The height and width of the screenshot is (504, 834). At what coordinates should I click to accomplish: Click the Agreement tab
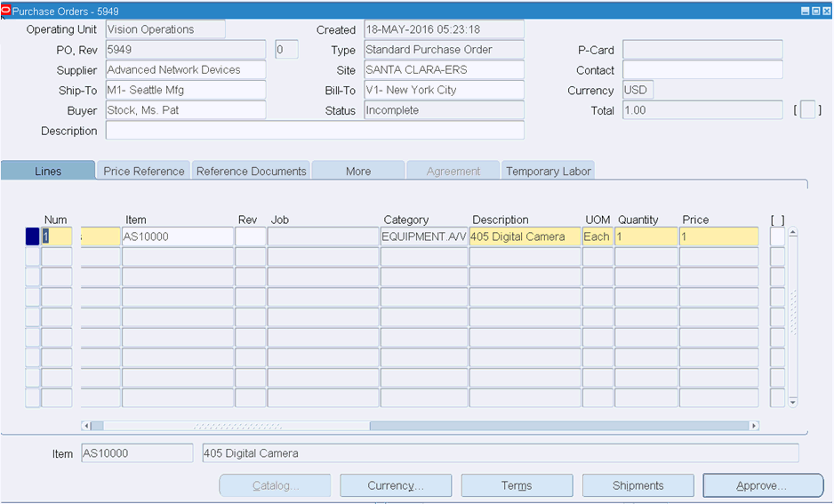point(453,171)
